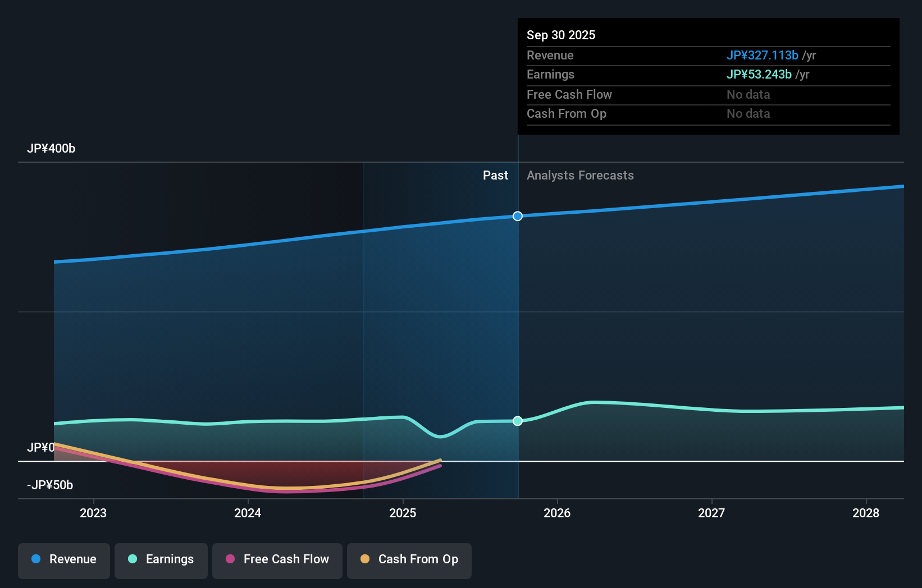922x588 pixels.
Task: Click the Free Cash Flow legend dot icon
Action: pos(230,559)
